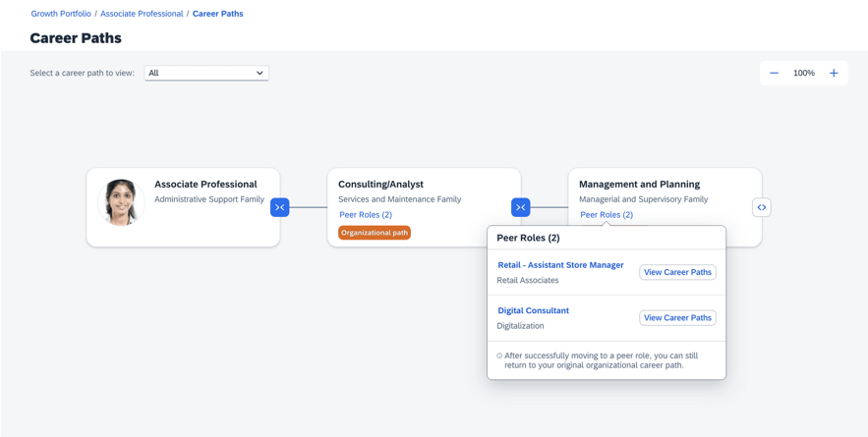Open the Digital Consultant role link

(533, 310)
